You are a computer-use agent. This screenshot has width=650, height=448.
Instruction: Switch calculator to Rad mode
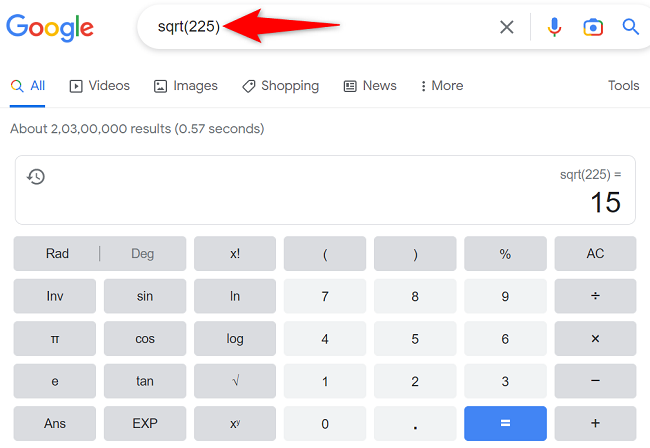click(x=58, y=254)
